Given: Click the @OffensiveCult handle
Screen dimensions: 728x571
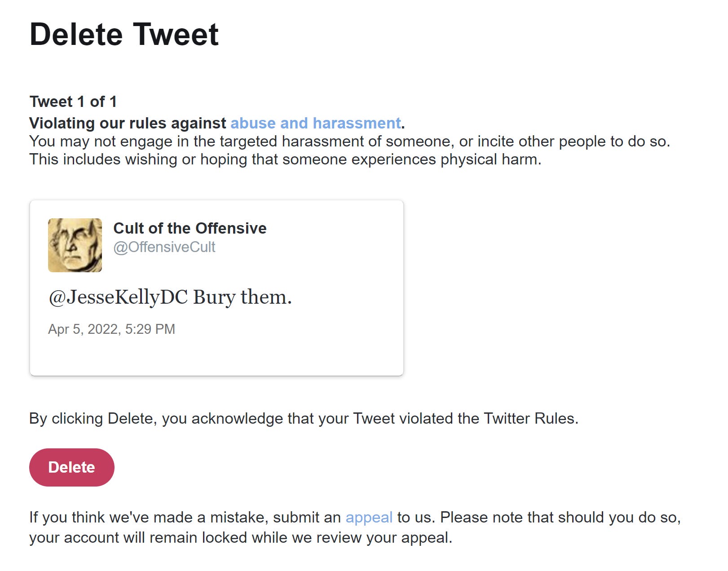Looking at the screenshot, I should tap(164, 247).
